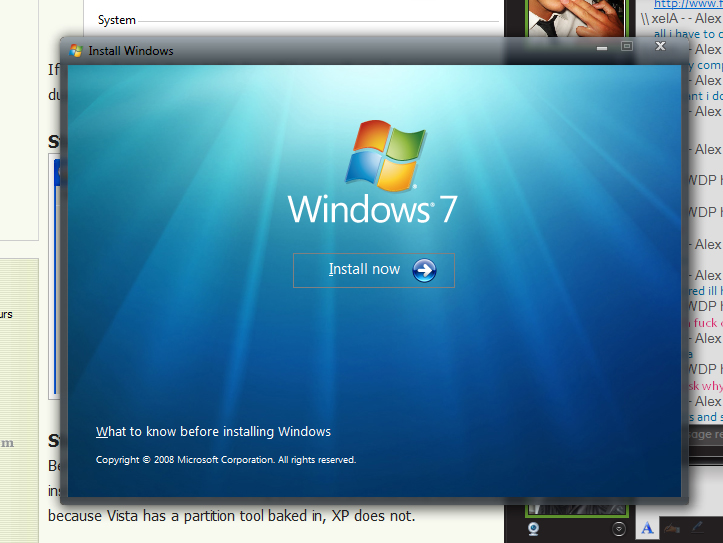
Task: Click the Windows flag icon in title bar
Action: point(76,51)
